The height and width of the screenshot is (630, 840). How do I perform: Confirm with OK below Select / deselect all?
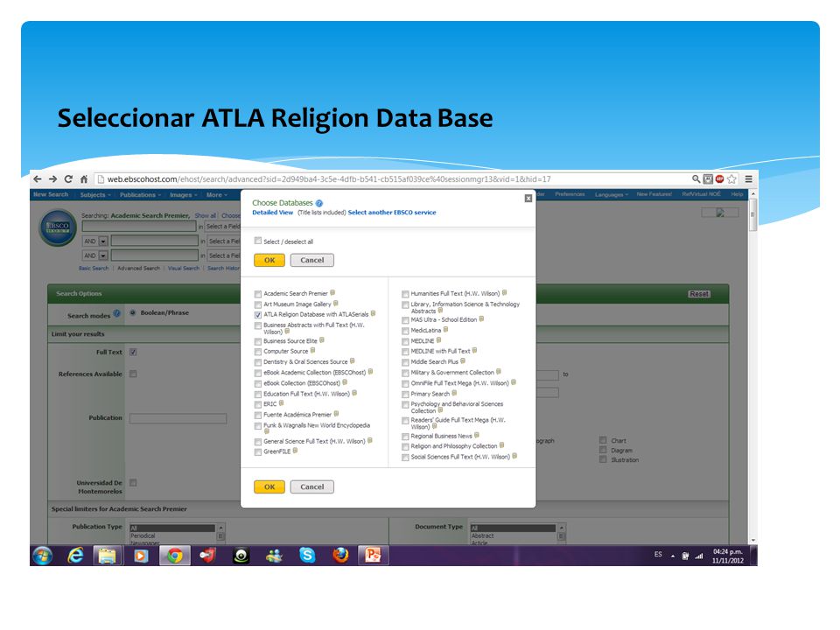coord(269,261)
